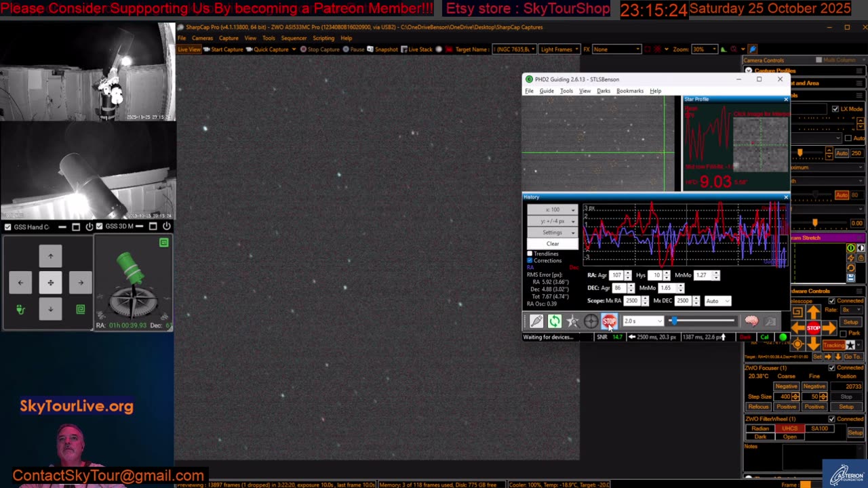Click the histogram reset circular arrow icon

click(851, 268)
